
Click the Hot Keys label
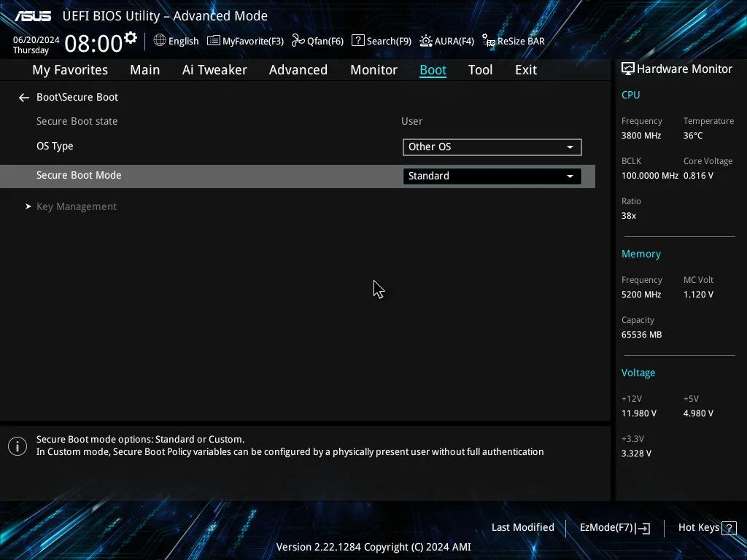click(698, 528)
